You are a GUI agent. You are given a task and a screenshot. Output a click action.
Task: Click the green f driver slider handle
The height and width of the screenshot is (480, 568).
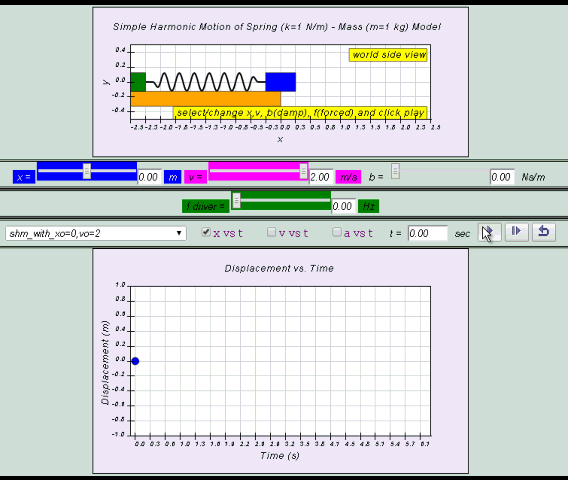pos(236,200)
